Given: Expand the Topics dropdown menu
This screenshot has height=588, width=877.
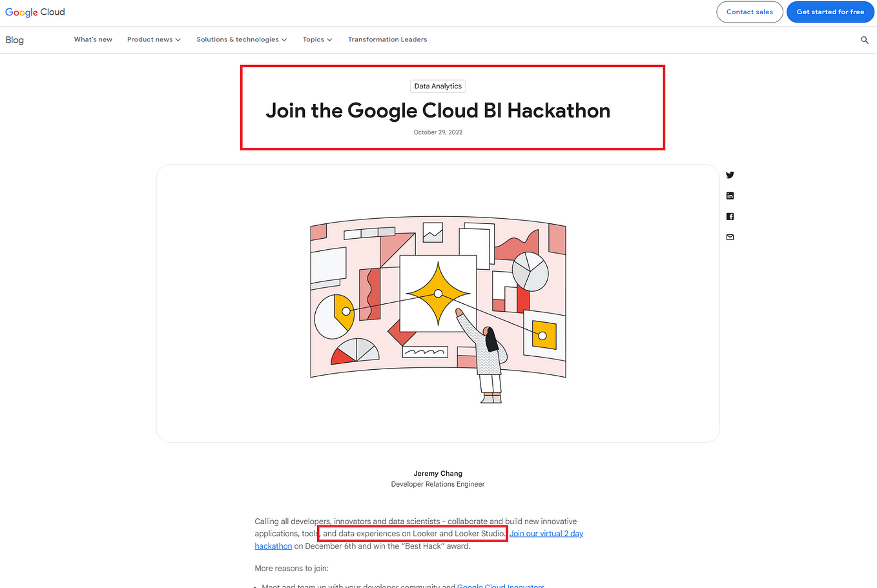Looking at the screenshot, I should click(317, 39).
